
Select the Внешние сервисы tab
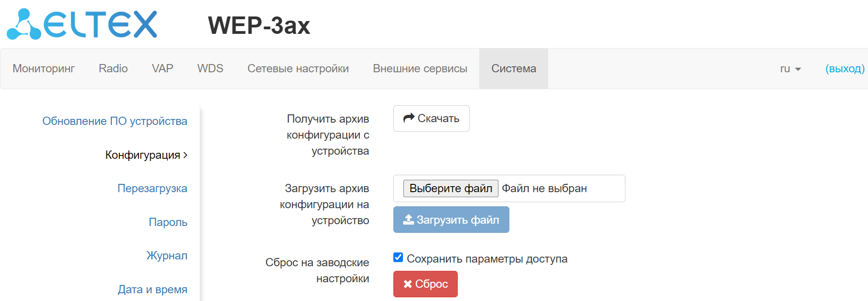pyautogui.click(x=420, y=69)
